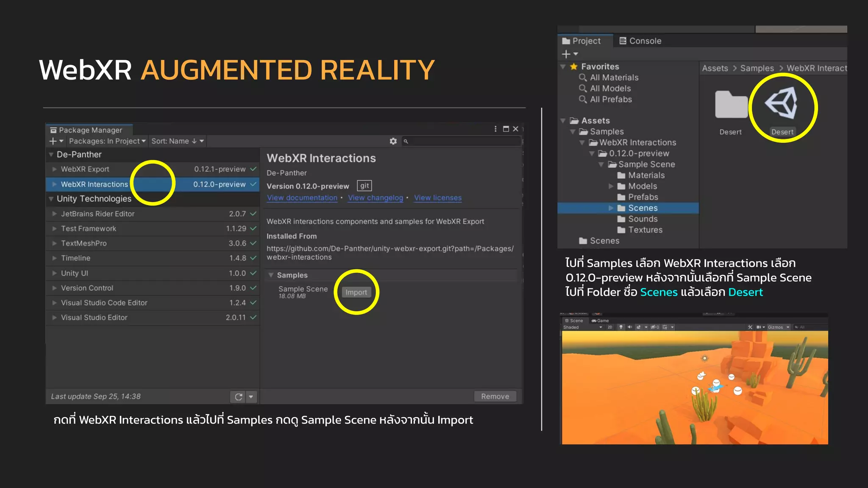Toggle 2D mode in Scene view
This screenshot has width=868, height=488.
click(610, 327)
